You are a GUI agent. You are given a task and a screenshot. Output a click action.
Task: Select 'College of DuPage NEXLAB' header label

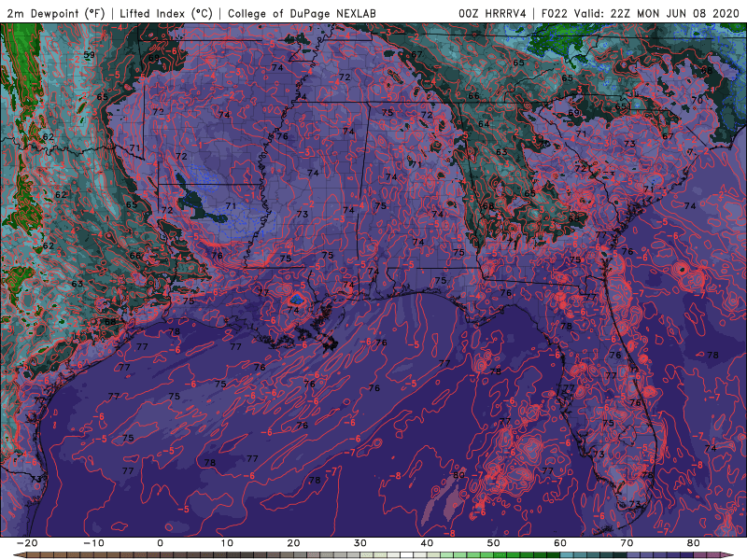click(302, 13)
